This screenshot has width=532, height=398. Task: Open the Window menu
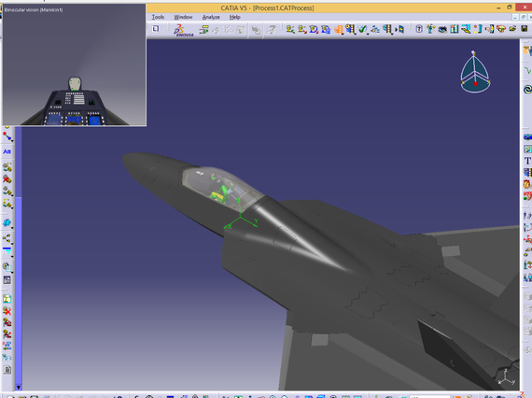point(183,17)
